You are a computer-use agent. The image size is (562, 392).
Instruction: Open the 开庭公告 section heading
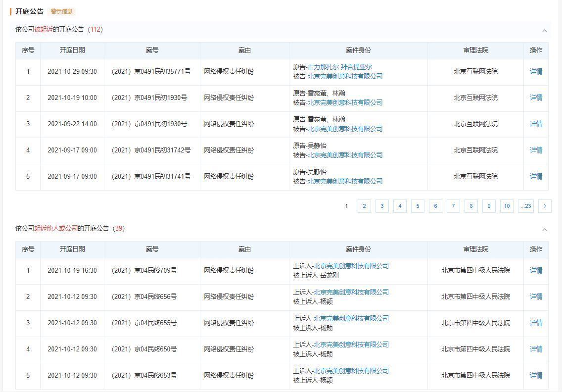pos(29,11)
